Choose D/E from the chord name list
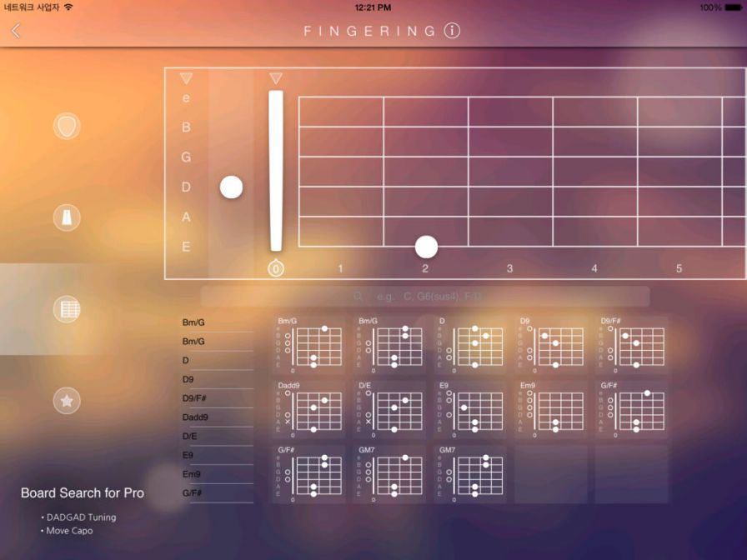 [x=192, y=436]
